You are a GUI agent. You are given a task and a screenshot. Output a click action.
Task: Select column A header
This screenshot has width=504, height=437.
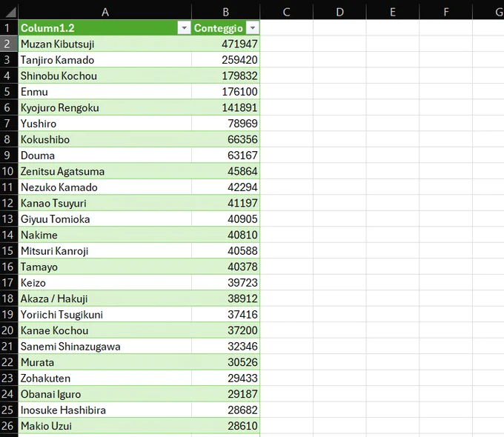(x=105, y=12)
